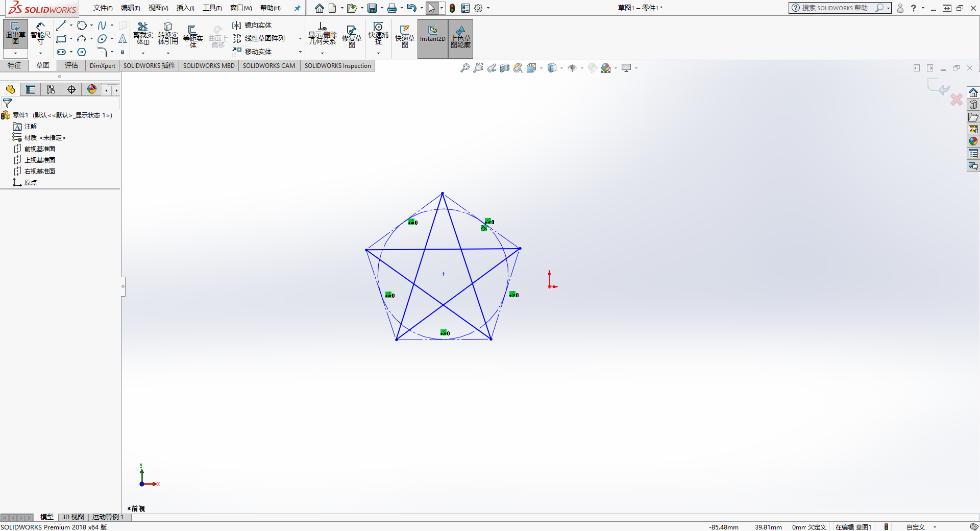The width and height of the screenshot is (980, 531).
Task: Open the Hide/Show Items dropdown arrow
Action: 582,68
